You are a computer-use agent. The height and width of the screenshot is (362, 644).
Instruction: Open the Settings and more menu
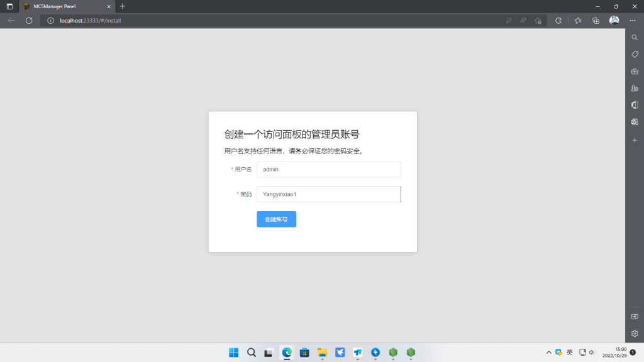point(633,21)
